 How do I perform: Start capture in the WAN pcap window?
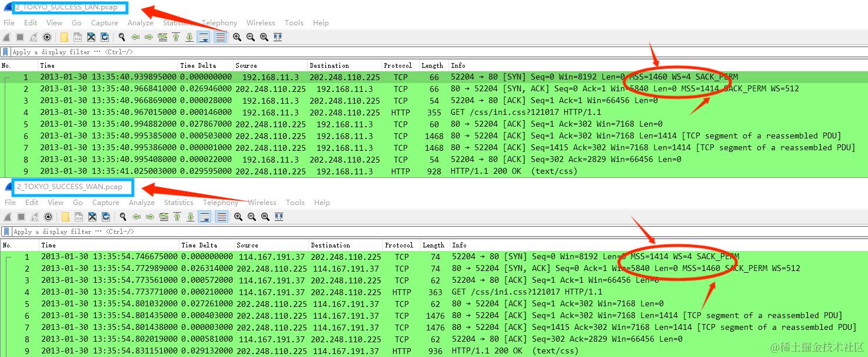pos(8,217)
